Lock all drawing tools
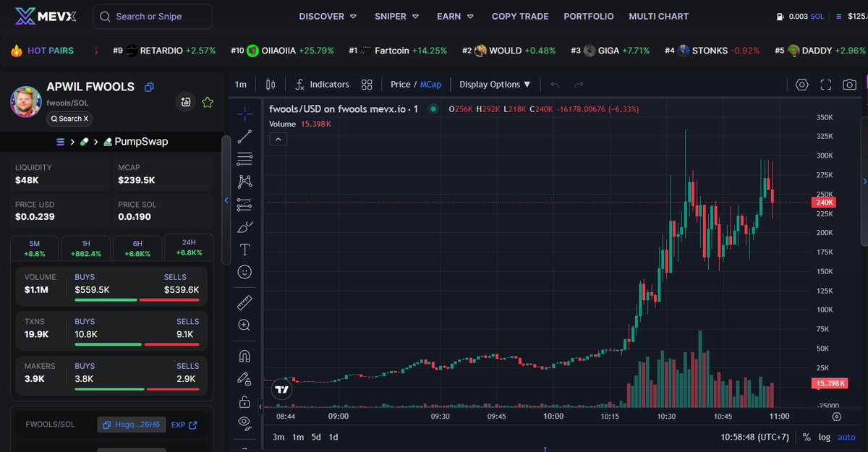The image size is (868, 452). click(x=244, y=401)
